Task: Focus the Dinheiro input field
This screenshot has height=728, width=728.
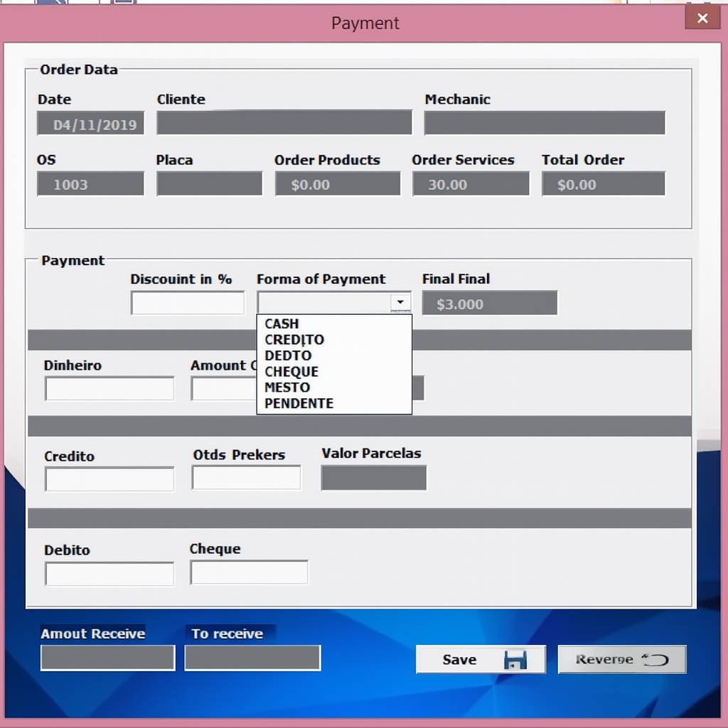Action: click(x=109, y=389)
